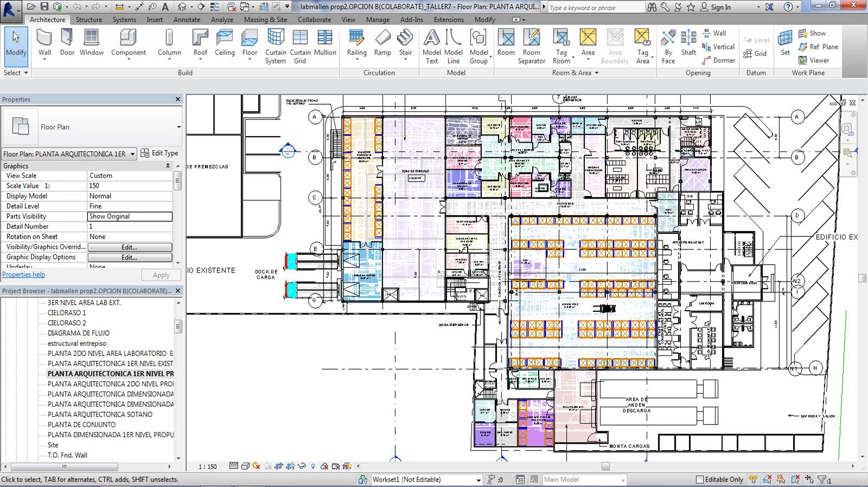868x487 pixels.
Task: Edit the Scale Value field
Action: click(130, 185)
